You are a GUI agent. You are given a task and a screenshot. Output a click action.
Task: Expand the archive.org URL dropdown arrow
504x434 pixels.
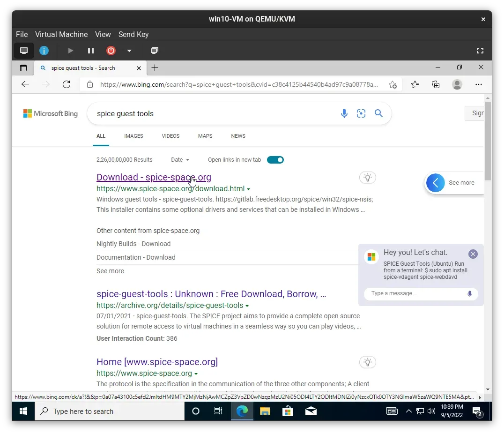click(x=247, y=306)
